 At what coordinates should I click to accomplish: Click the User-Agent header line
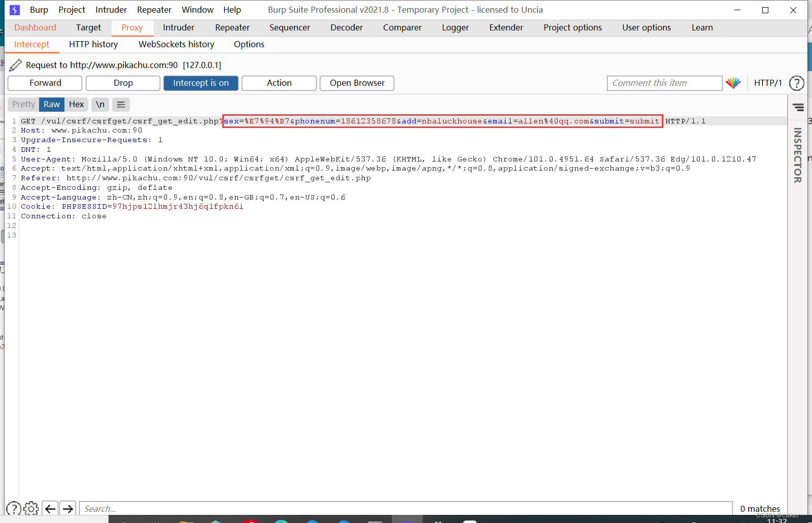pos(388,159)
